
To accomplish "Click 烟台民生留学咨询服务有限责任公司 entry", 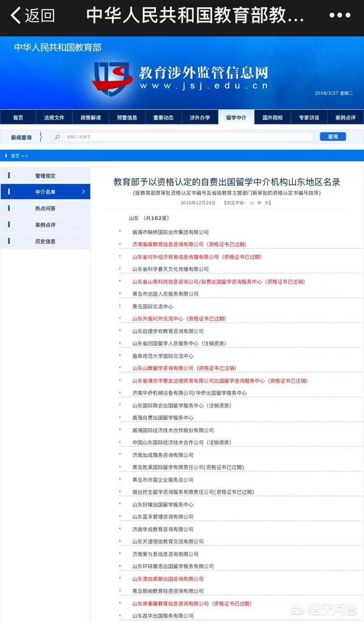I will [193, 492].
